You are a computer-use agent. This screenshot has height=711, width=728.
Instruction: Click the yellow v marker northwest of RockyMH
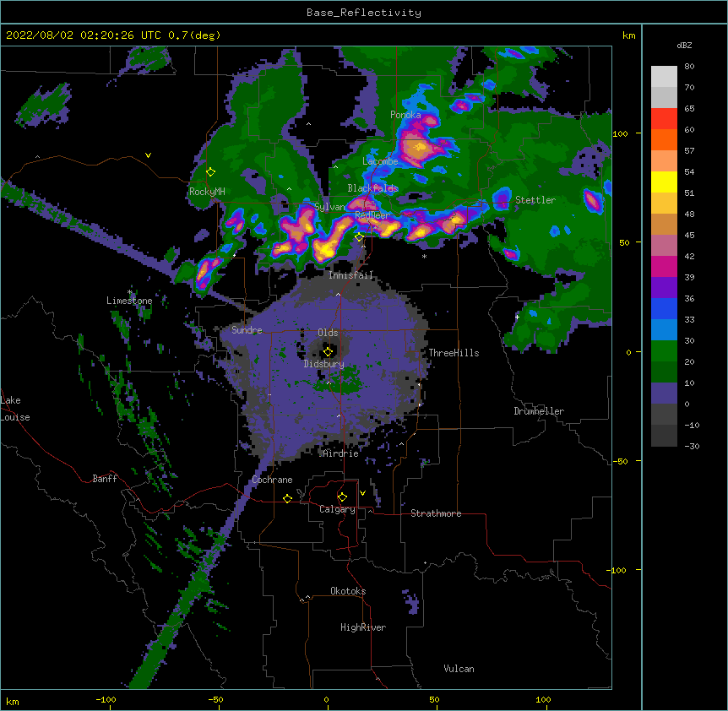[148, 155]
